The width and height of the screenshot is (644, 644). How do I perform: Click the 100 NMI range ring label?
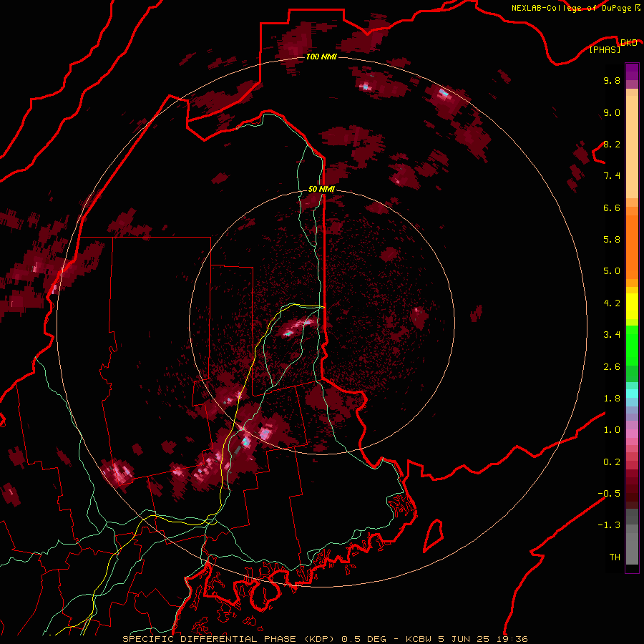coord(321,57)
